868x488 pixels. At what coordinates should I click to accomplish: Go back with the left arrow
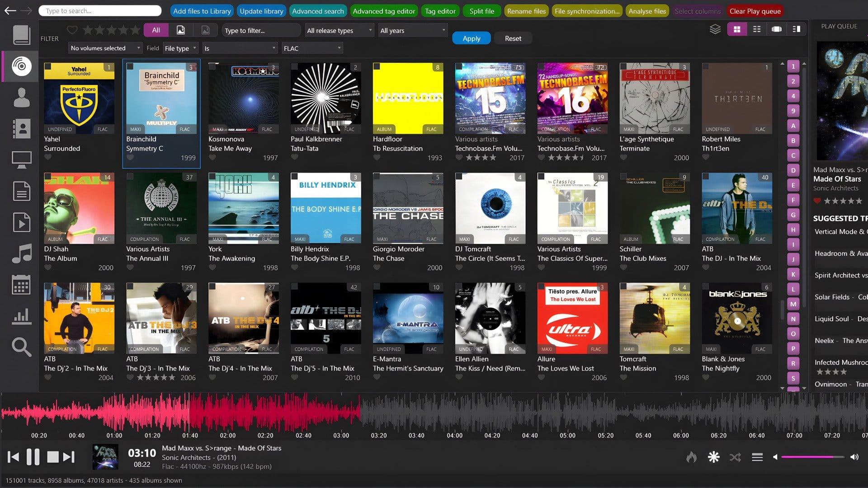10,10
